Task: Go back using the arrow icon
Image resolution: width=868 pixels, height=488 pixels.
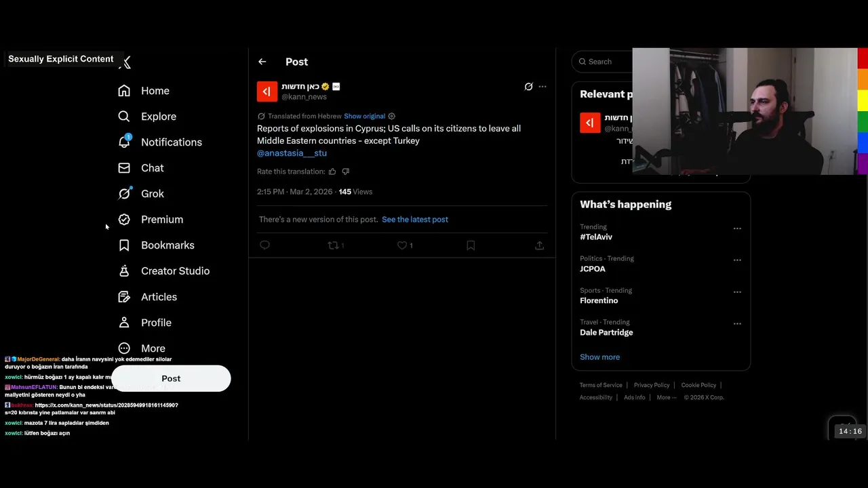Action: coord(262,62)
